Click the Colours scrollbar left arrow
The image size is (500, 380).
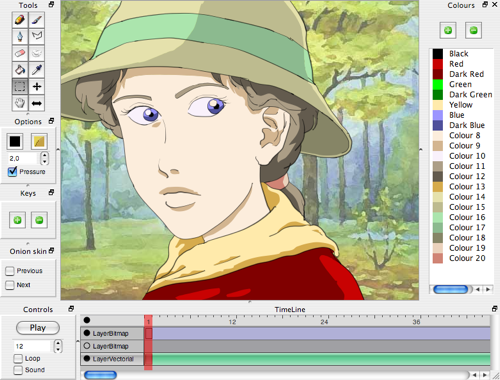click(478, 289)
